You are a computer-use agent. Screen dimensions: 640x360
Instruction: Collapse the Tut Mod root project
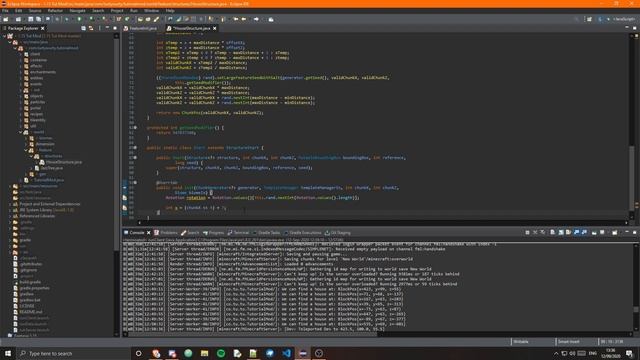click(4, 36)
